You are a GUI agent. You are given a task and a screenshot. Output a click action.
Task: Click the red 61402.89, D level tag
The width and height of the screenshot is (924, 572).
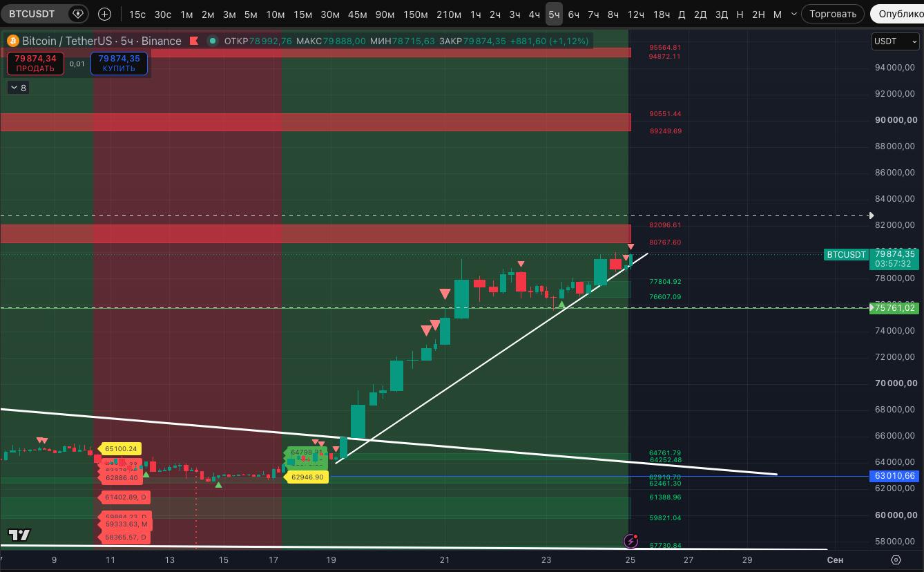(x=124, y=497)
